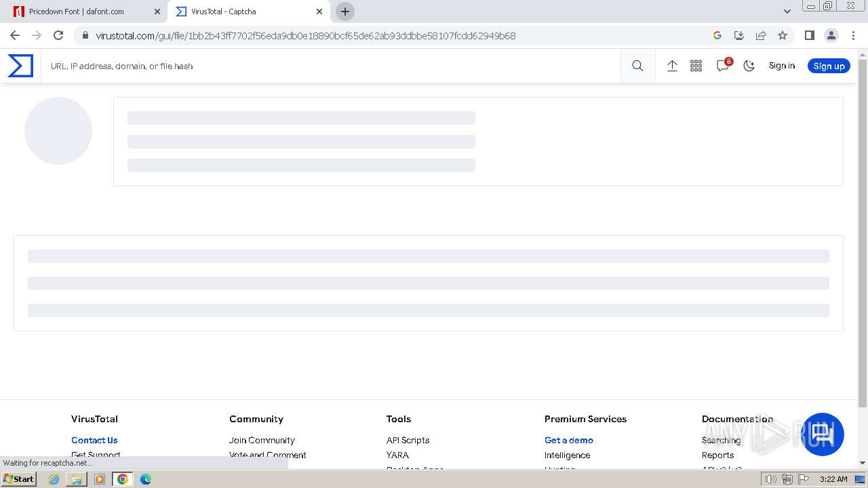Screen dimensions: 868x488
Task: Click the search magnifier icon
Action: (x=637, y=66)
